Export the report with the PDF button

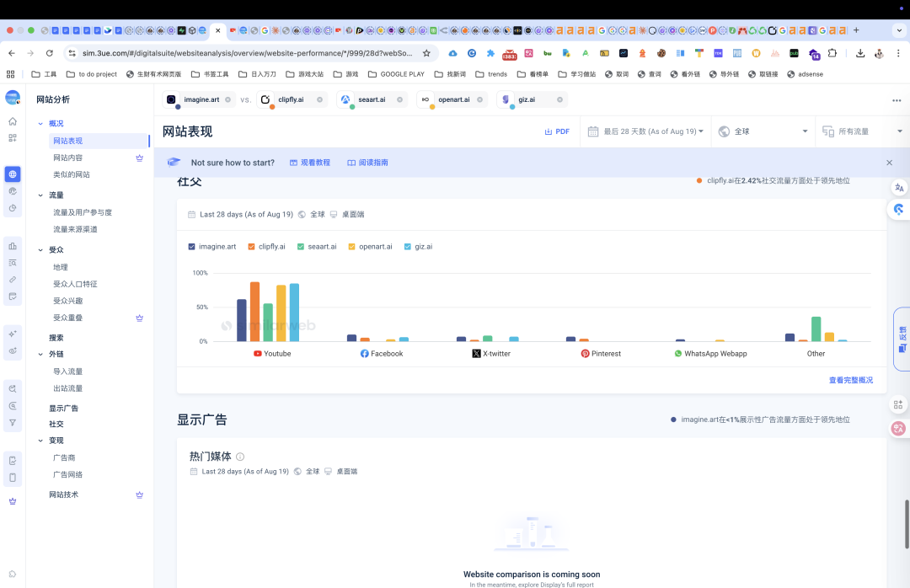(x=557, y=131)
